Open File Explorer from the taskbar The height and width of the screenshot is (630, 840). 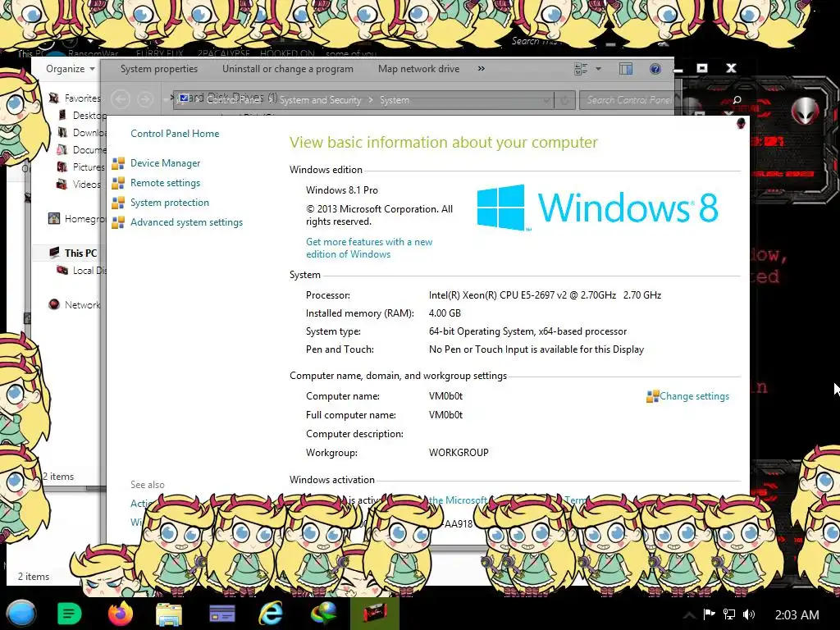[x=169, y=614]
